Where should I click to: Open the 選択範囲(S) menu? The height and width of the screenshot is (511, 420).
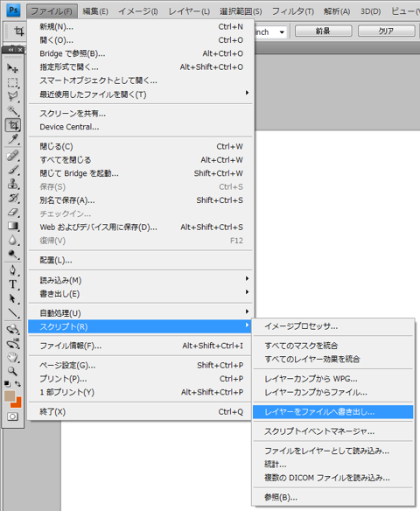pyautogui.click(x=241, y=11)
